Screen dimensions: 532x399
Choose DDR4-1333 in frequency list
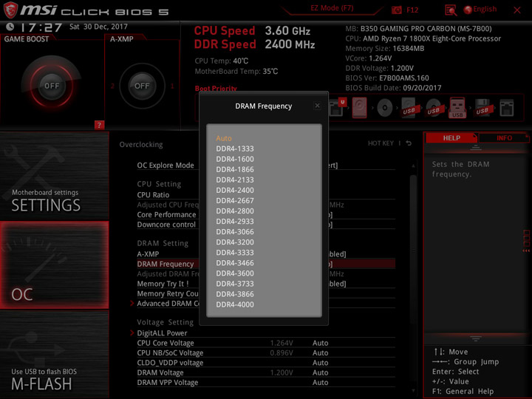[x=235, y=149]
